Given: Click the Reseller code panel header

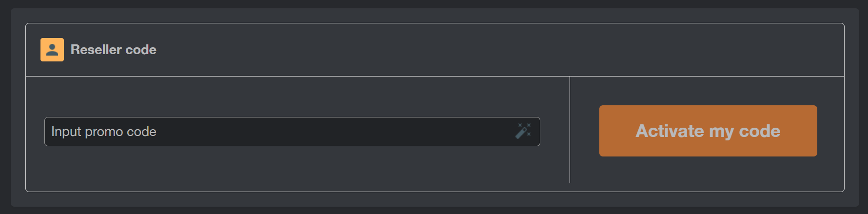Looking at the screenshot, I should 435,50.
